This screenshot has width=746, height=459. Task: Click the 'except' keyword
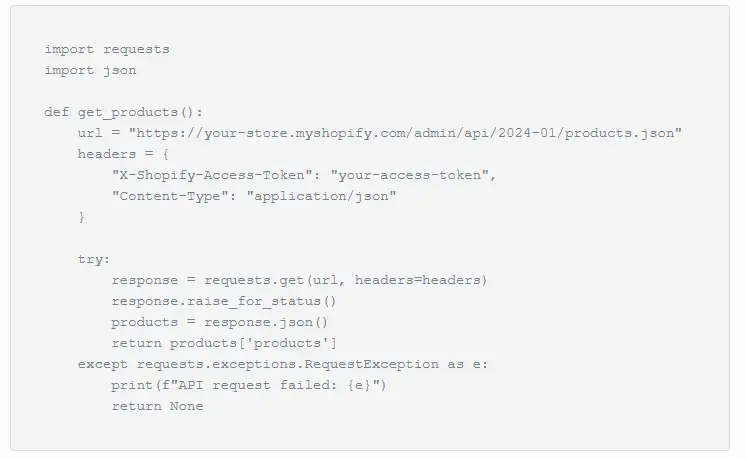pos(103,364)
